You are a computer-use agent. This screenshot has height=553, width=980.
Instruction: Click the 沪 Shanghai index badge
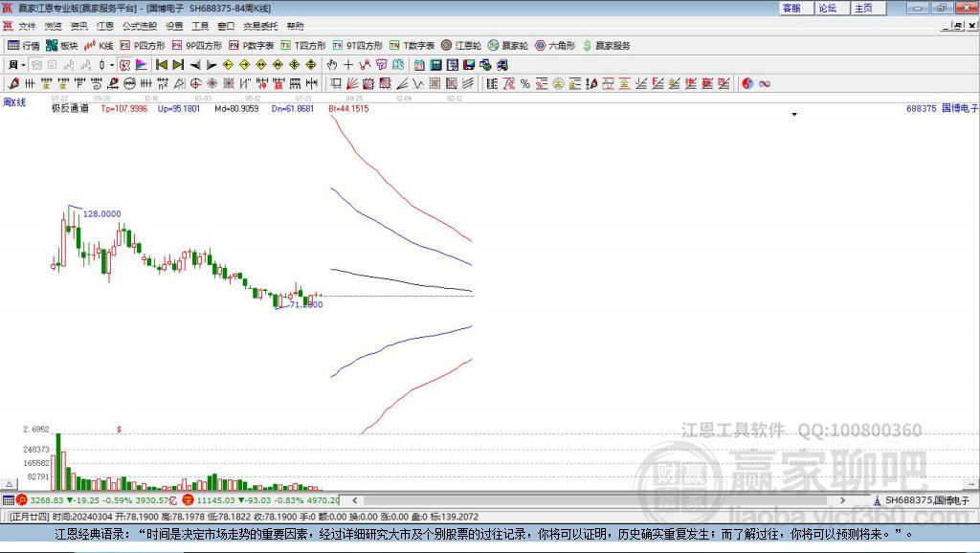click(22, 499)
